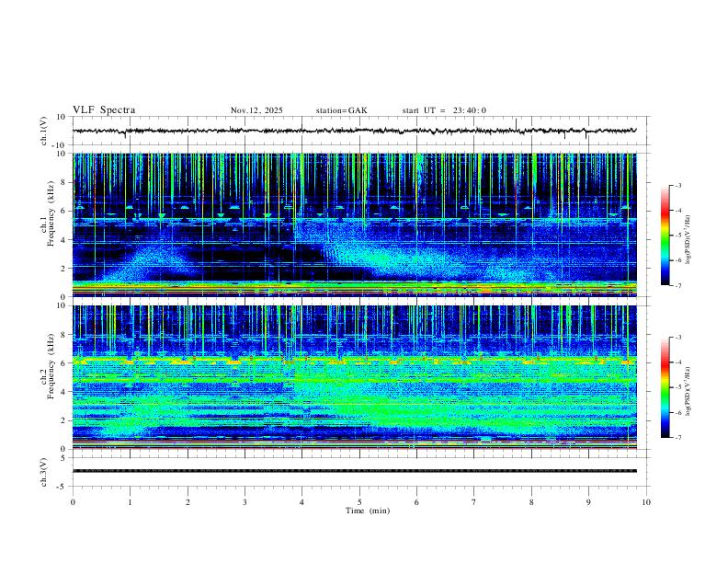Click the time axis tick label "9"
Image resolution: width=728 pixels, height=563 pixels.
[588, 502]
